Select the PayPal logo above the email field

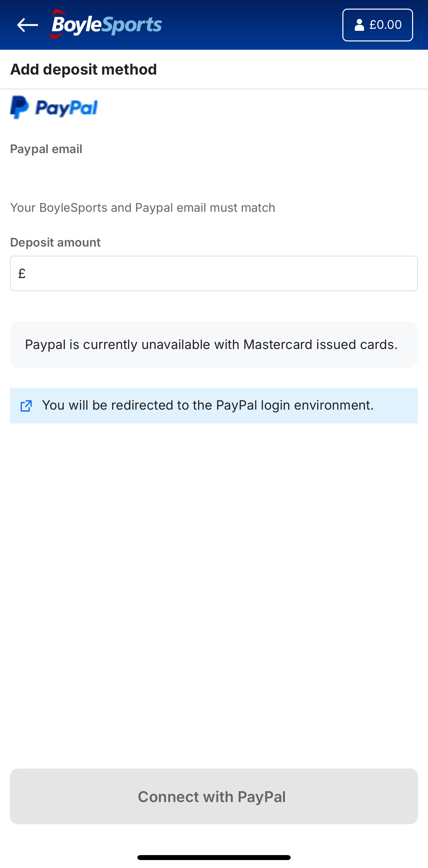tap(53, 107)
